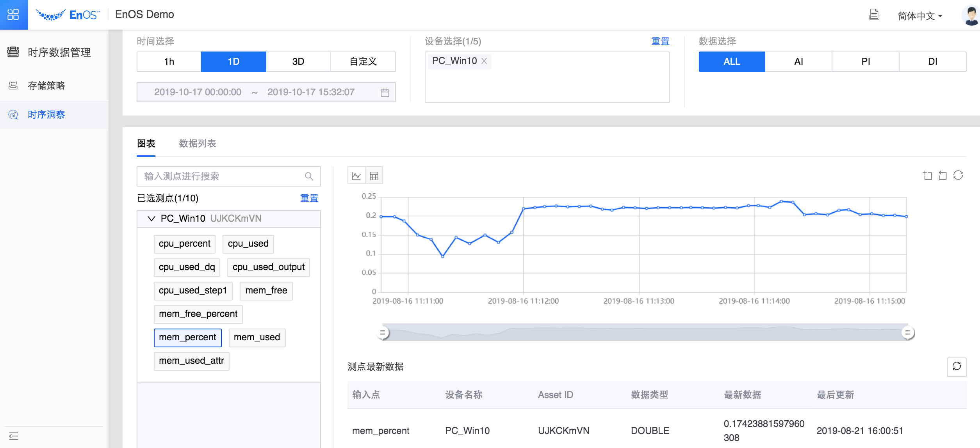The image size is (980, 448).
Task: Open the app grid menu icon
Action: coord(13,14)
